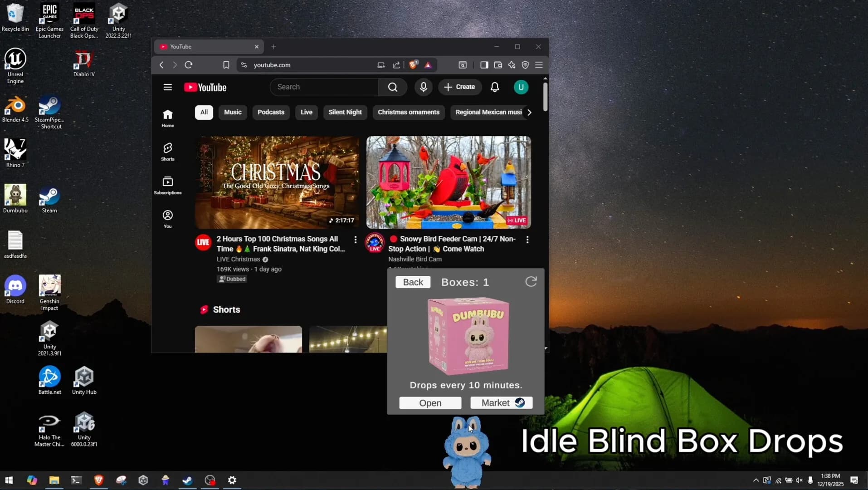Open the LIVE Christmas channel link

click(x=238, y=259)
